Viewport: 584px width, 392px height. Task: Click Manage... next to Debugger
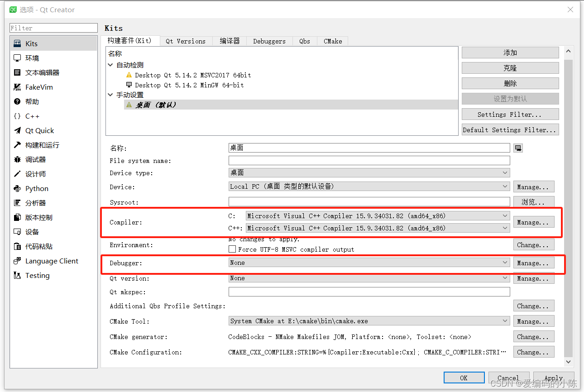coord(534,263)
